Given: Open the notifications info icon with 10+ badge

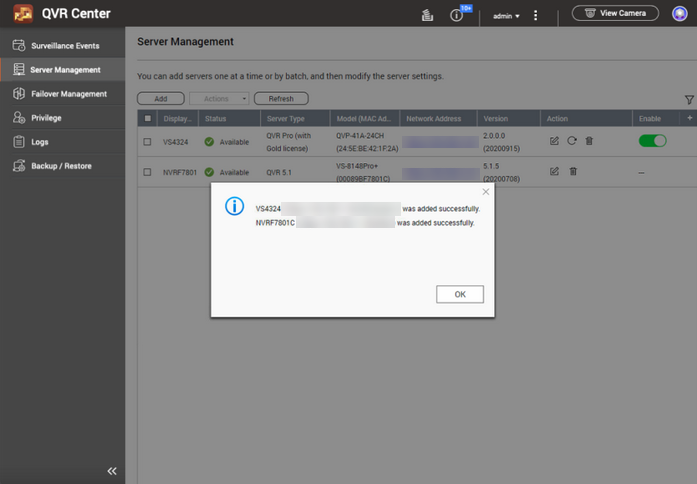Looking at the screenshot, I should coord(457,16).
